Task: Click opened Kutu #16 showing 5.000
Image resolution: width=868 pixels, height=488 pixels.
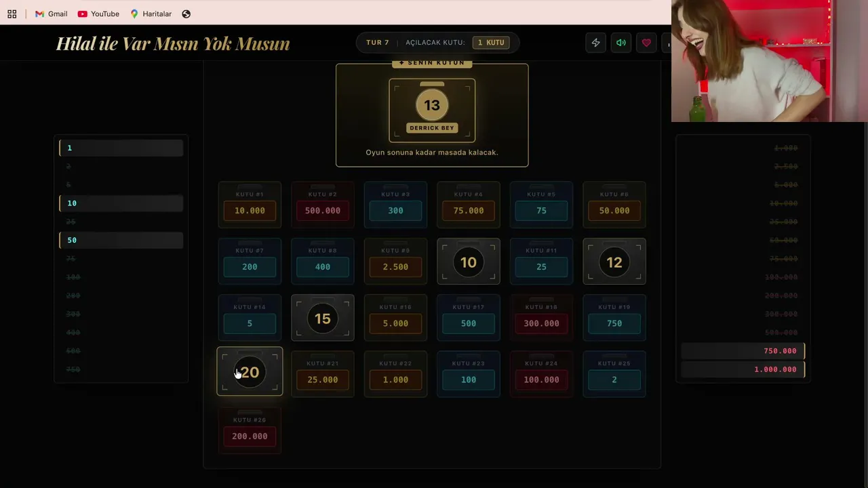Action: (395, 318)
